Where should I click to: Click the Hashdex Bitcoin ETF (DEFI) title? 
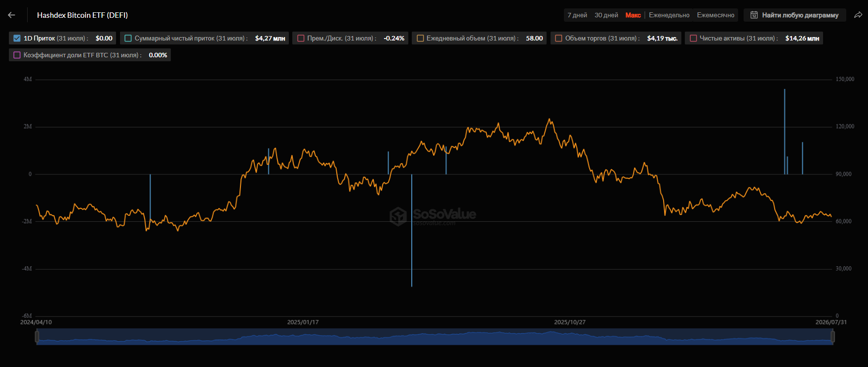tap(82, 15)
